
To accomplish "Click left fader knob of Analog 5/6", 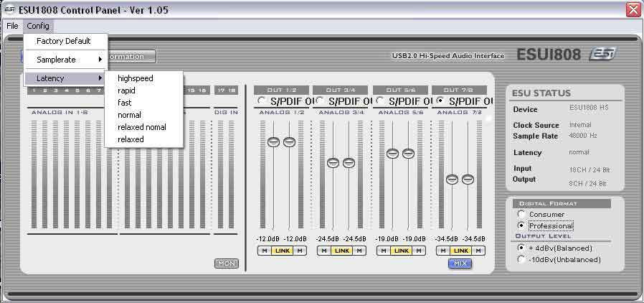I will 393,154.
